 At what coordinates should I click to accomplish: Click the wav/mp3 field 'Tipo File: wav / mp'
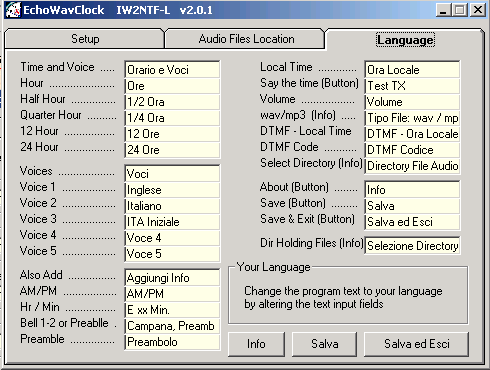(412, 118)
